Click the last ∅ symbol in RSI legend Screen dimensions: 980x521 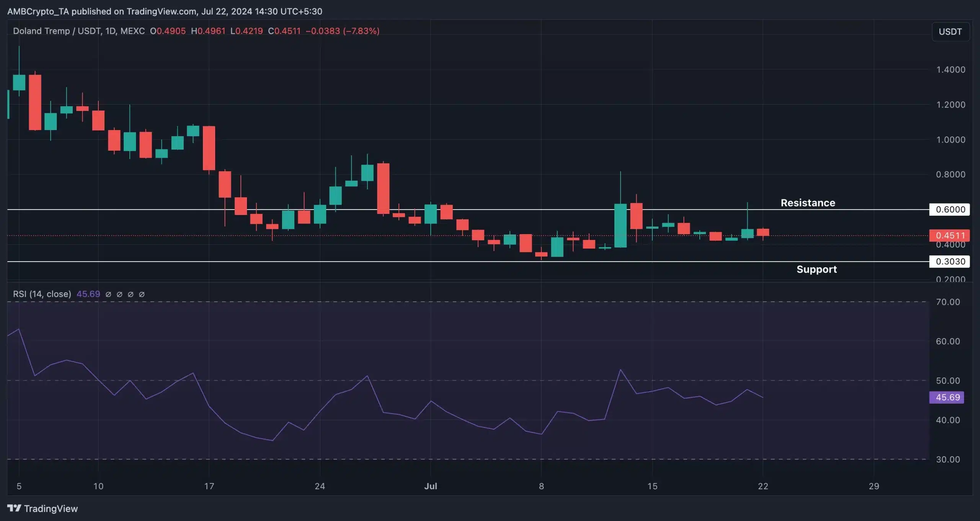pos(142,294)
